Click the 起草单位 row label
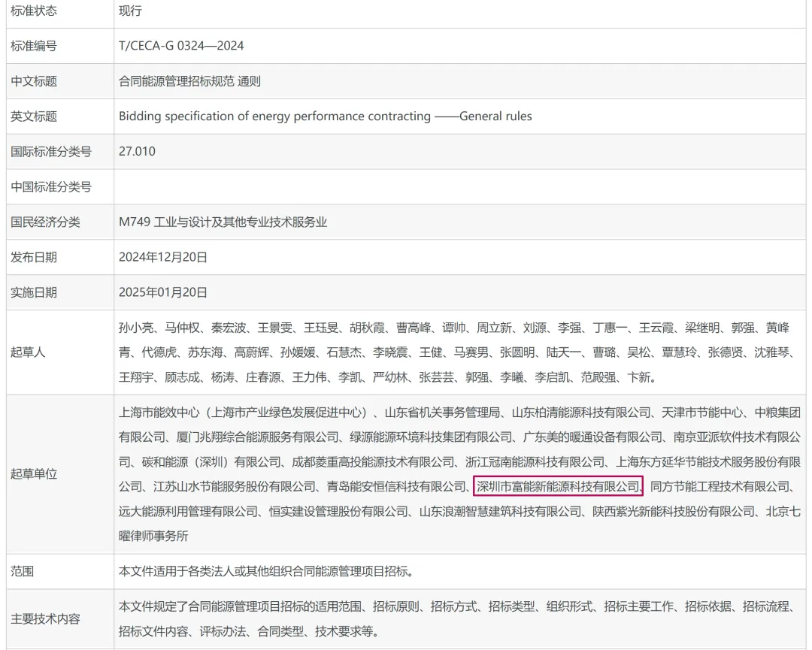This screenshot has height=650, width=812. click(x=34, y=473)
